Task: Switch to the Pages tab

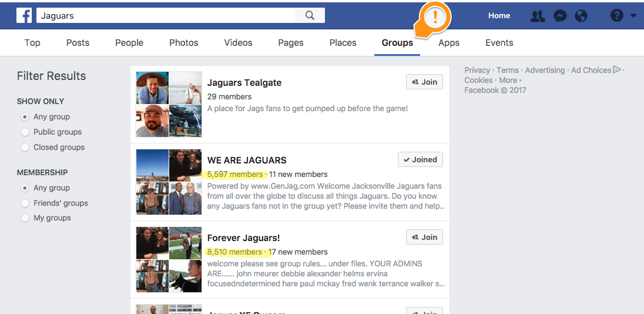Action: pyautogui.click(x=291, y=43)
